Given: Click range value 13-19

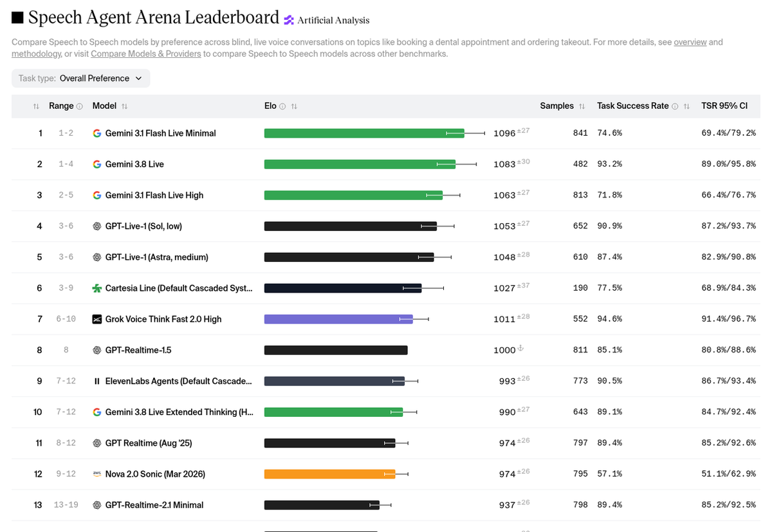Looking at the screenshot, I should (x=66, y=505).
